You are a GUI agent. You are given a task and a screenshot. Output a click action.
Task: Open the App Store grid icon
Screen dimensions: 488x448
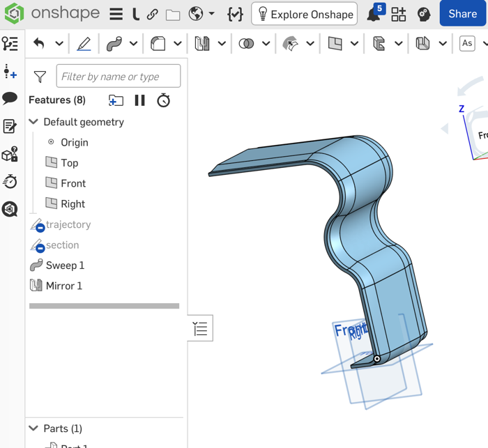398,14
